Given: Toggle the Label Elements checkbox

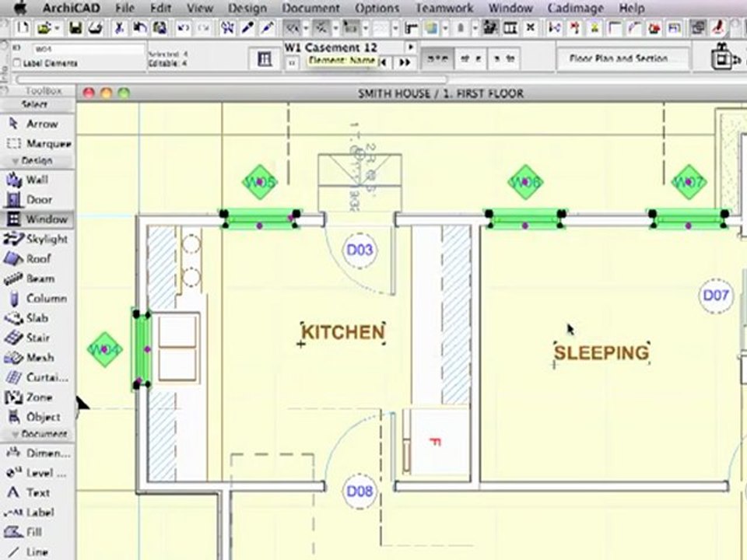Looking at the screenshot, I should tap(17, 63).
